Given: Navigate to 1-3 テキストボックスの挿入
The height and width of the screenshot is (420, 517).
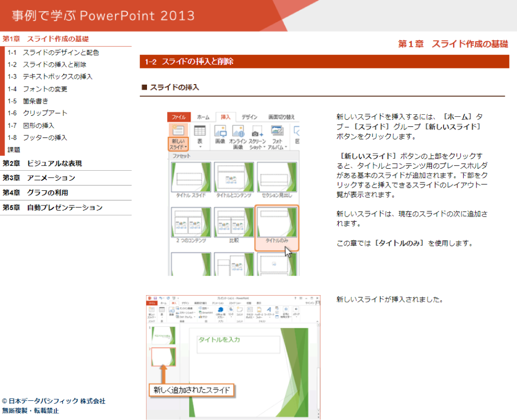Looking at the screenshot, I should (x=50, y=77).
